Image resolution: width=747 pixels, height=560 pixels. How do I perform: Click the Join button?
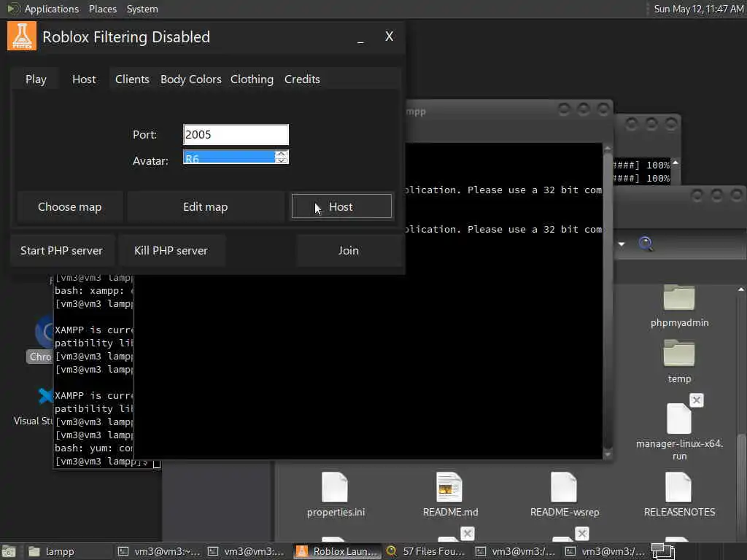tap(348, 251)
